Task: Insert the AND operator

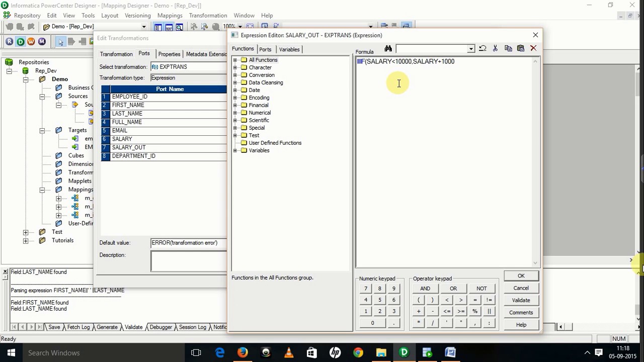Action: click(425, 289)
